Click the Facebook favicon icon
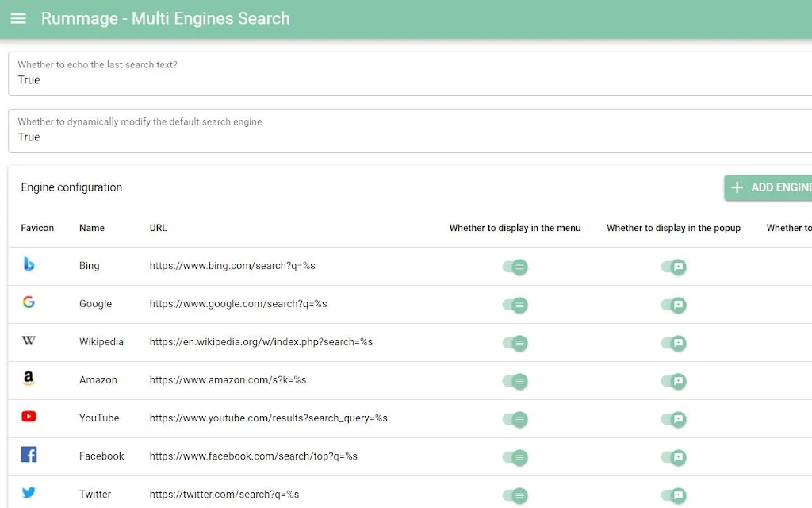812x508 pixels. (x=29, y=455)
